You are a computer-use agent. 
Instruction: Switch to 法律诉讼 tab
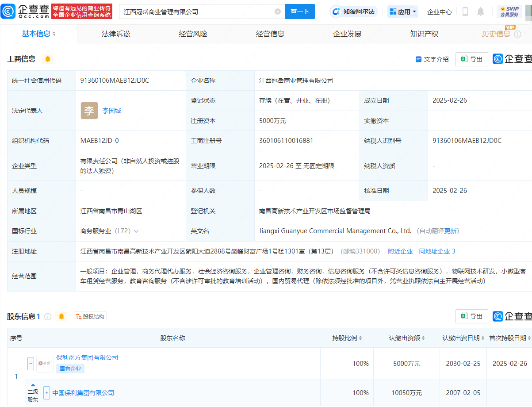(x=116, y=34)
